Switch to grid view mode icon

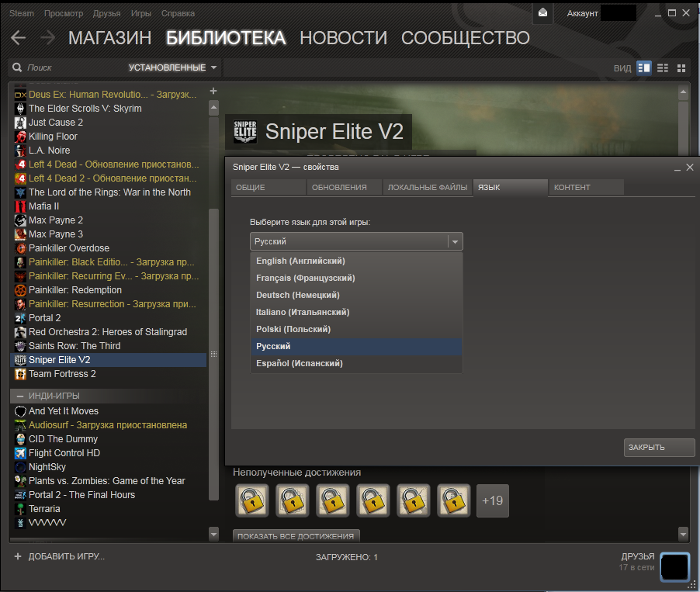pos(681,68)
